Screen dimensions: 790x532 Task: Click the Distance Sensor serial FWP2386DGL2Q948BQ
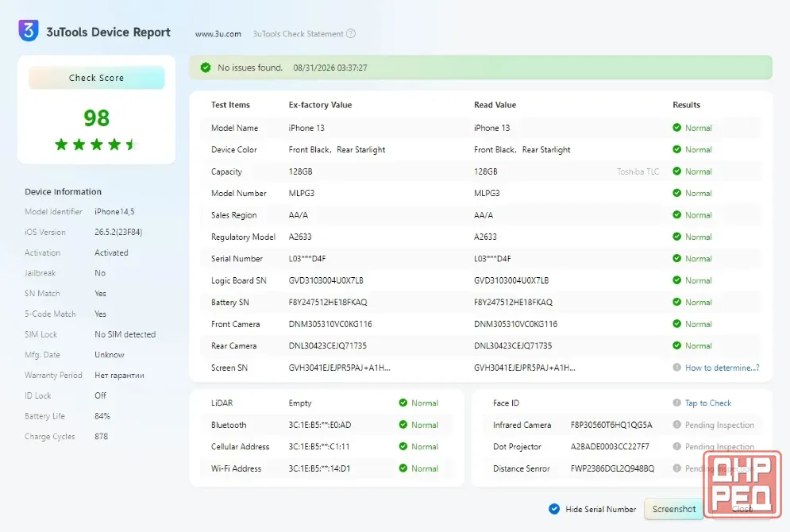coord(612,468)
